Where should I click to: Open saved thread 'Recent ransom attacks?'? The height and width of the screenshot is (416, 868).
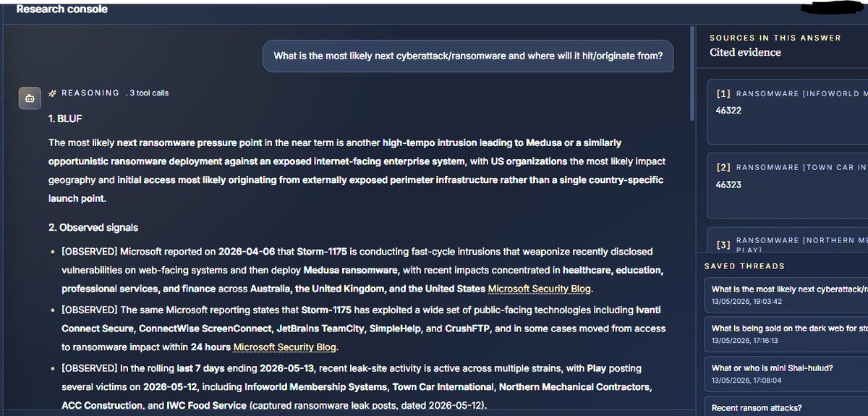click(x=786, y=407)
